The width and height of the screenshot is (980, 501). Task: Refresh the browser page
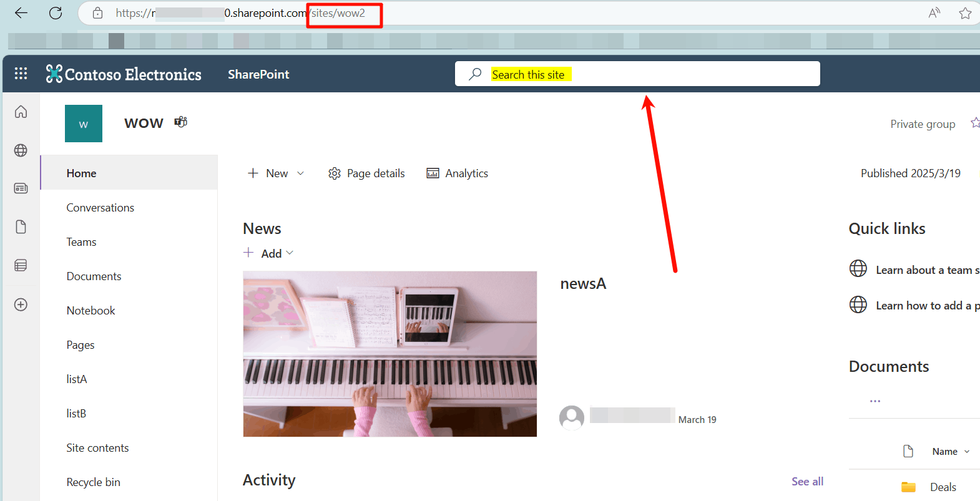[56, 13]
